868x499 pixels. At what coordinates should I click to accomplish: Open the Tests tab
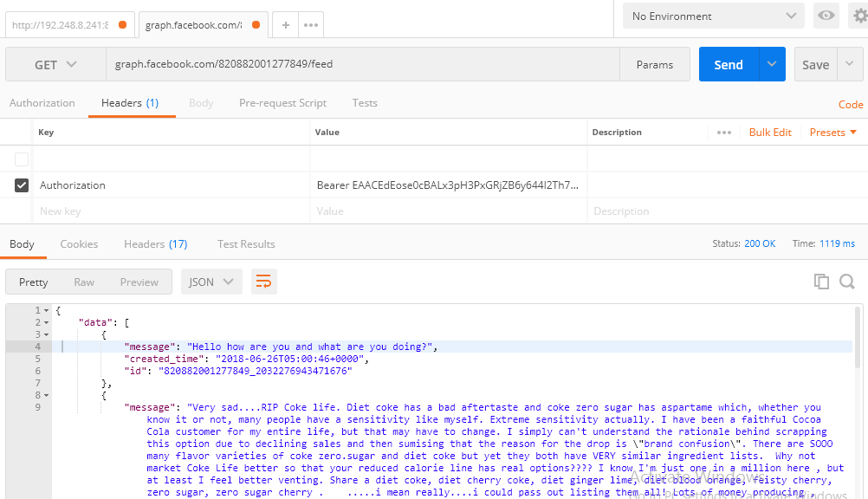(x=365, y=103)
